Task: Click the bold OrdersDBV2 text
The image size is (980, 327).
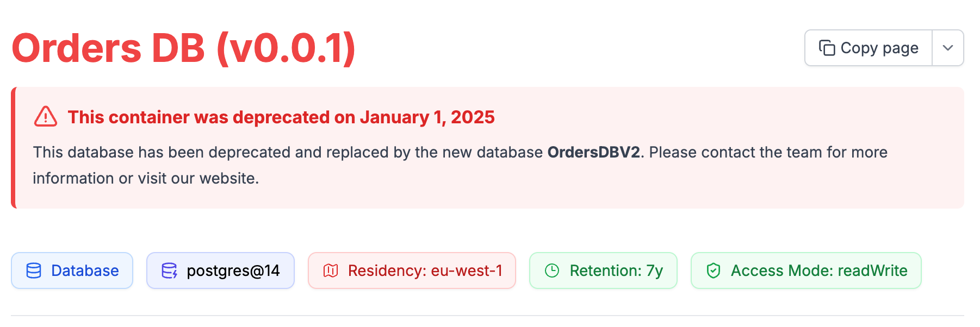Action: pos(593,152)
